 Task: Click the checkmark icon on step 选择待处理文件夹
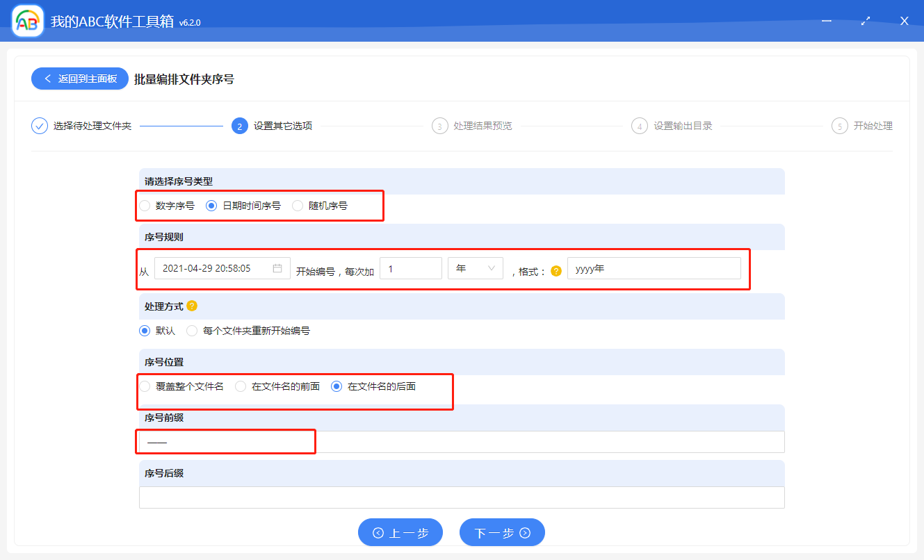(39, 126)
